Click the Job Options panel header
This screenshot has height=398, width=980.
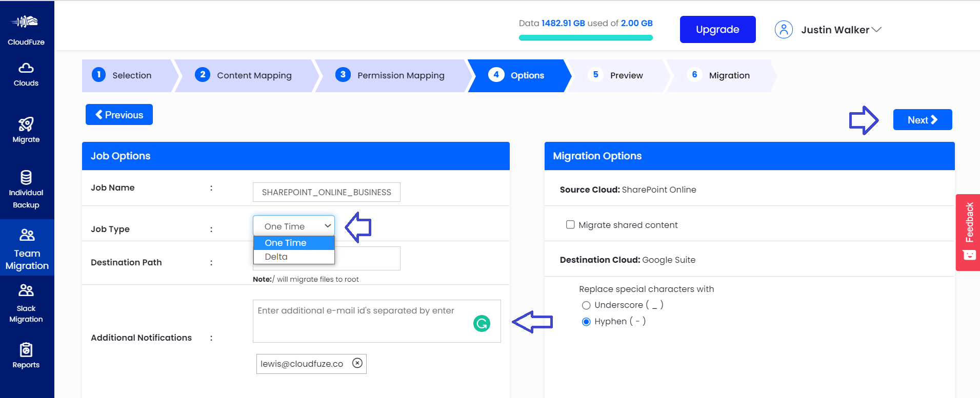pos(295,156)
